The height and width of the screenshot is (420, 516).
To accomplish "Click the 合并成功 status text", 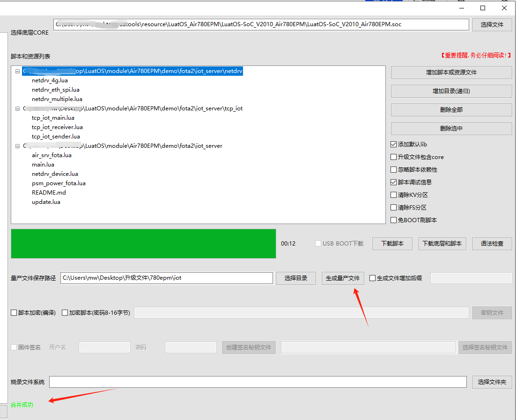I will 22,405.
